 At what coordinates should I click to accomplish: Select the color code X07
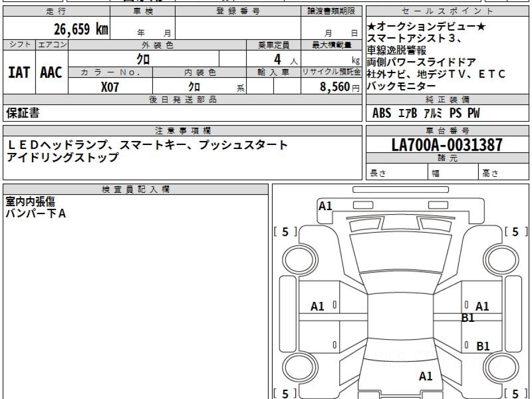(110, 86)
